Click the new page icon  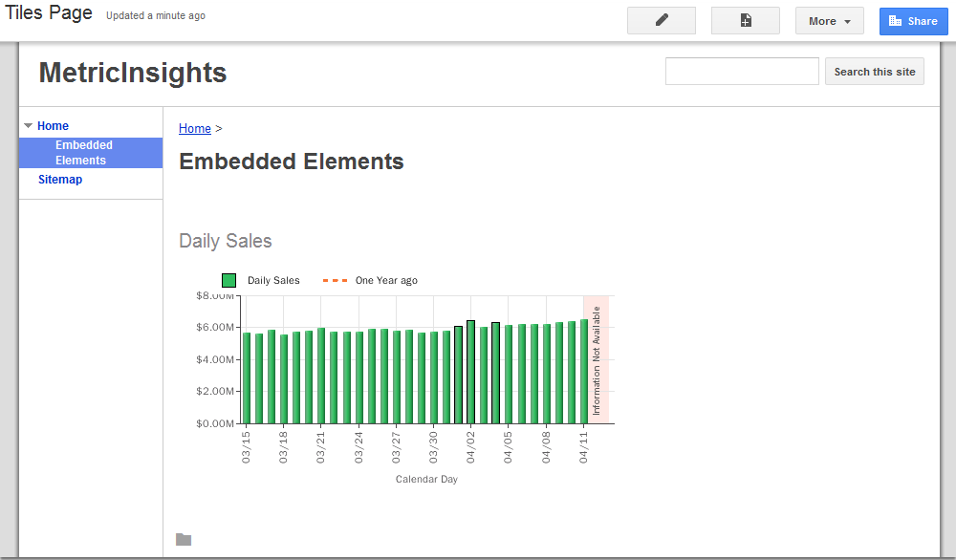(745, 21)
